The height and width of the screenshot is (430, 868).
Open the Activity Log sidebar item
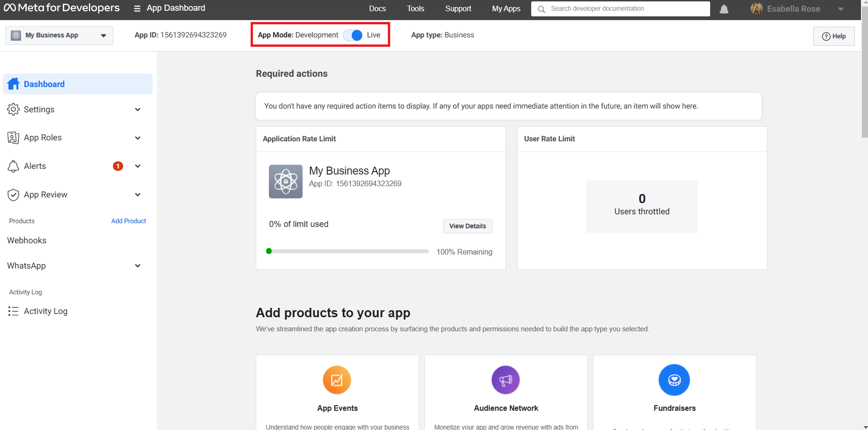coord(45,311)
